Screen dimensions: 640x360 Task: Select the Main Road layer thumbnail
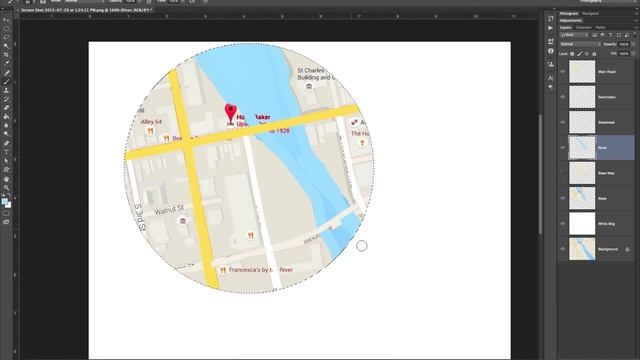[582, 71]
